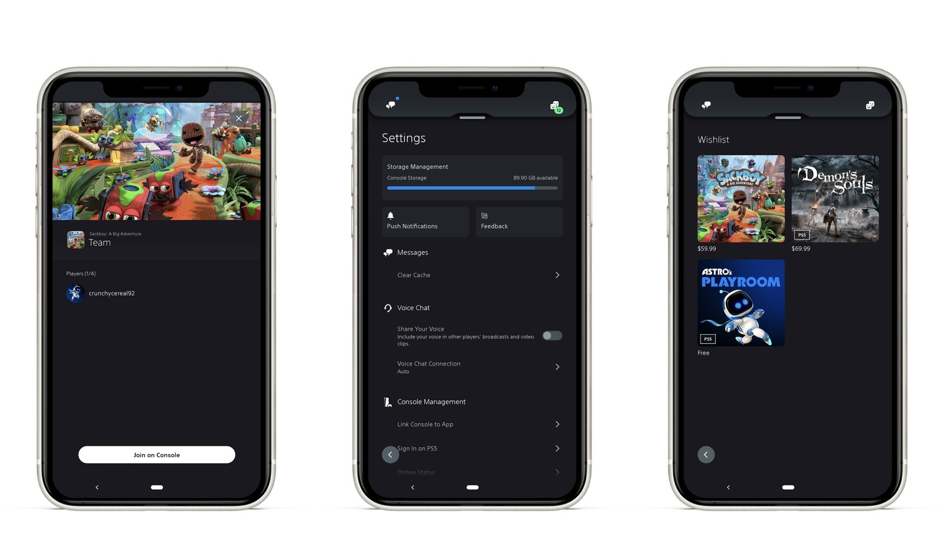Click the profile icon top-left right phone

pos(706,105)
